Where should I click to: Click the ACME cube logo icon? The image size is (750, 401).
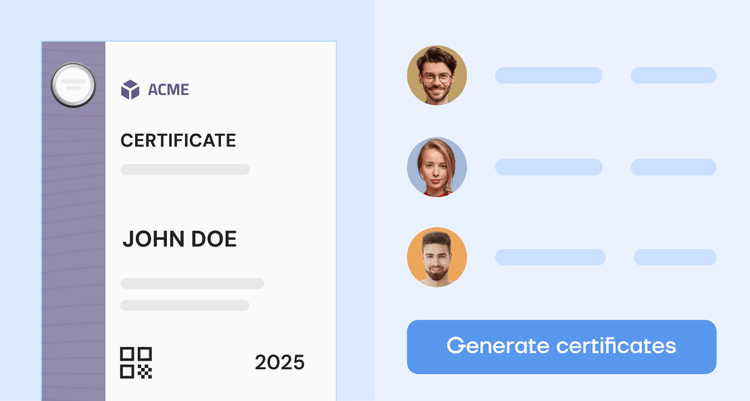[130, 90]
